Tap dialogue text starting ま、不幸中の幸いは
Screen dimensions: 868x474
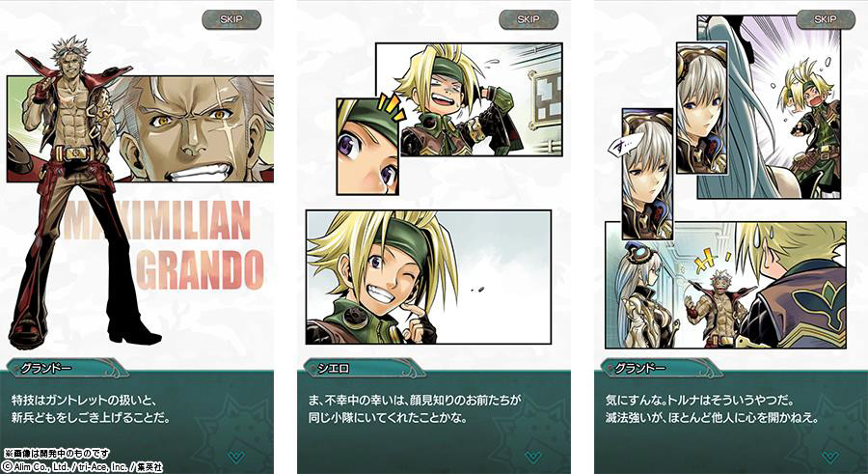coord(415,408)
